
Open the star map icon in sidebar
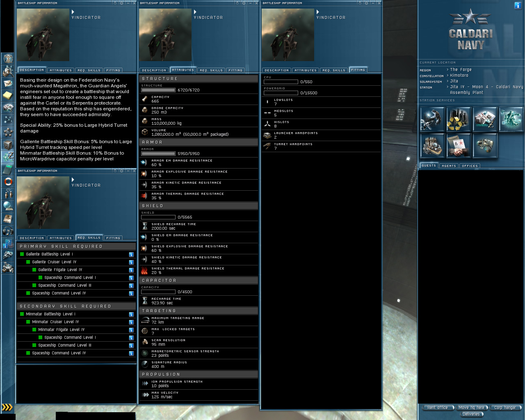(x=8, y=120)
